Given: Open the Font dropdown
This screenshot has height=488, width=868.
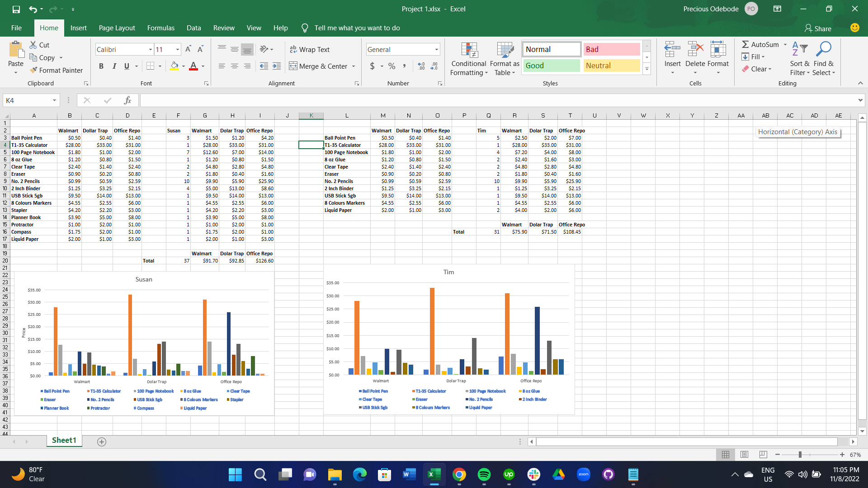Looking at the screenshot, I should (x=150, y=49).
